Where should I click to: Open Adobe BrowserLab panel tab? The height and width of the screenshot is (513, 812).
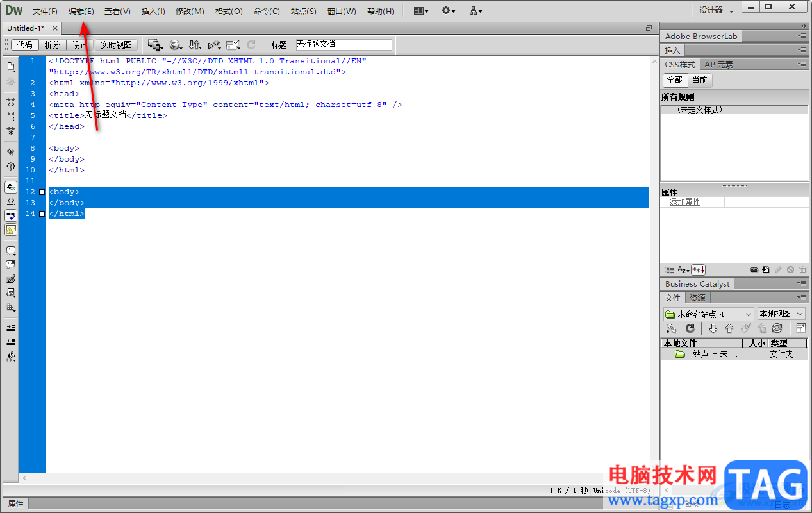click(701, 37)
